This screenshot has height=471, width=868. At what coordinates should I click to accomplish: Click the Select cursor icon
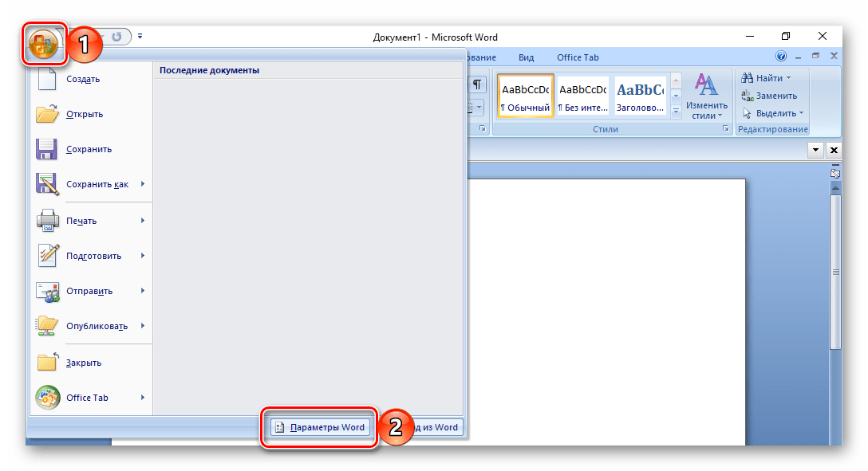pyautogui.click(x=748, y=113)
